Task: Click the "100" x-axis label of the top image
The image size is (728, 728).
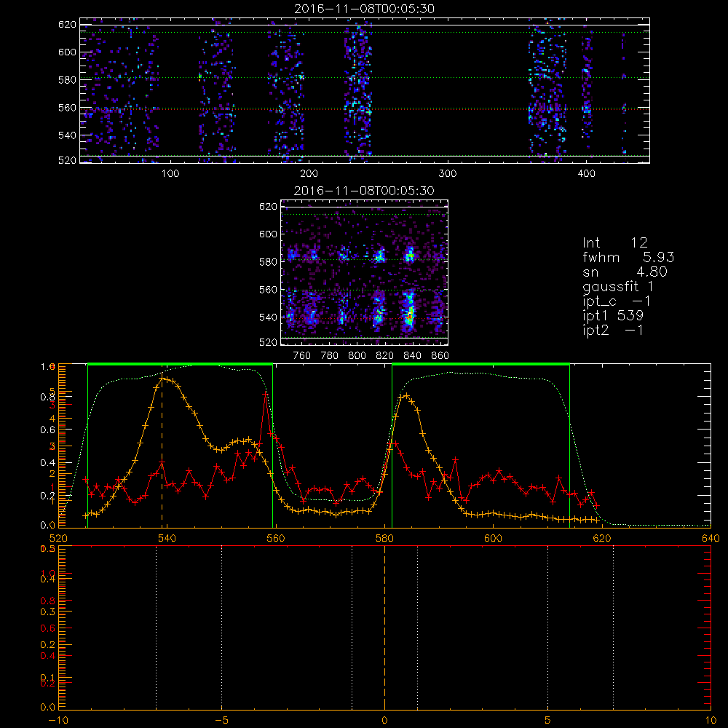Action: pos(170,174)
